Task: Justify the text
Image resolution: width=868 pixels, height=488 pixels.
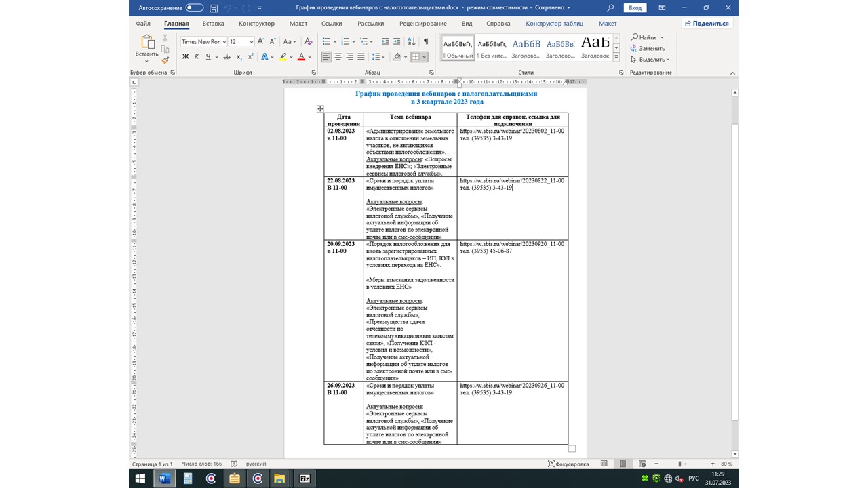Action: 361,57
